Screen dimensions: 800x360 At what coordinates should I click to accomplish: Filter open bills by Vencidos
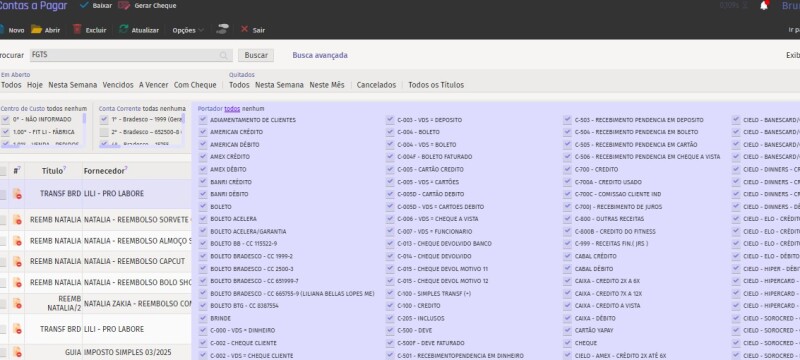[118, 85]
